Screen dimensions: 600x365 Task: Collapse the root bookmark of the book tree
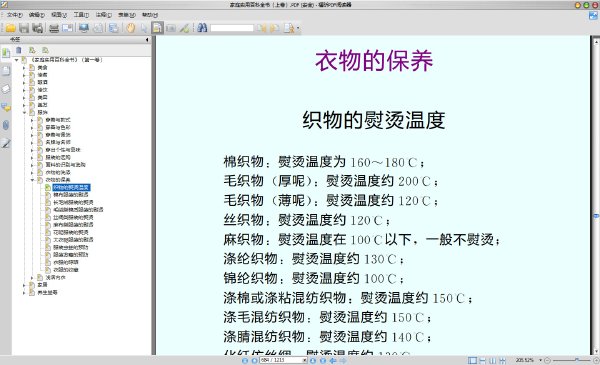click(16, 60)
